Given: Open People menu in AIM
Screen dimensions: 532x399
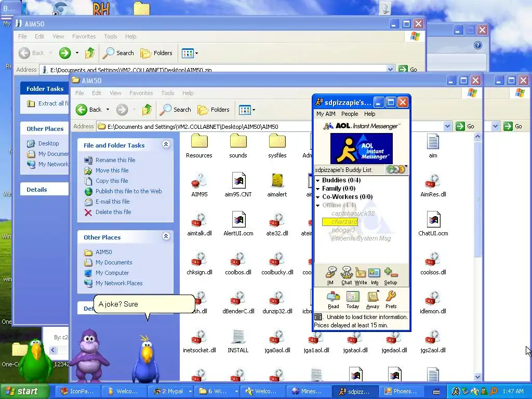Looking at the screenshot, I should pyautogui.click(x=350, y=114).
